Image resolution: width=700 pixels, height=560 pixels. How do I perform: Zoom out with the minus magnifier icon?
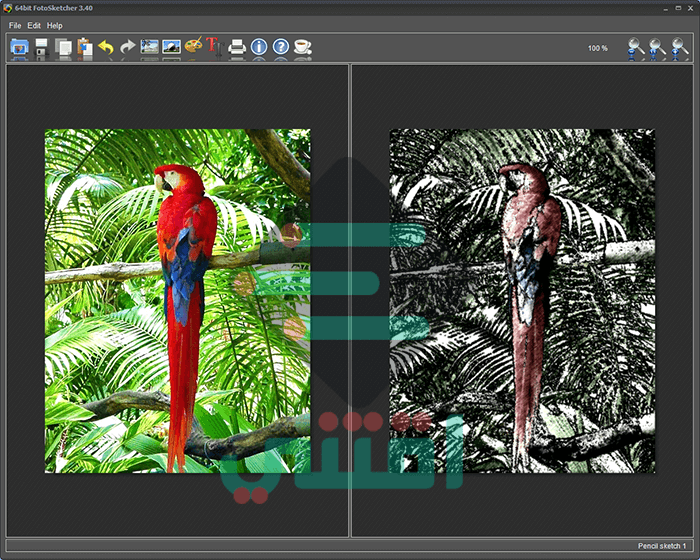point(636,47)
